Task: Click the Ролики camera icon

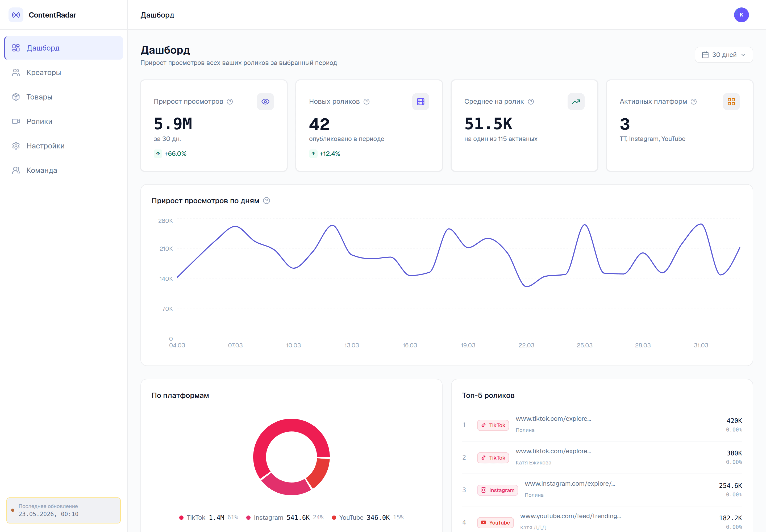Action: tap(16, 121)
